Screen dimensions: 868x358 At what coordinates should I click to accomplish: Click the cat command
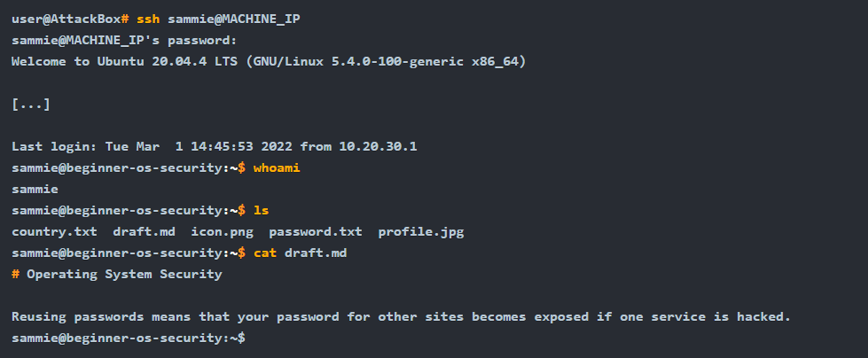(265, 253)
